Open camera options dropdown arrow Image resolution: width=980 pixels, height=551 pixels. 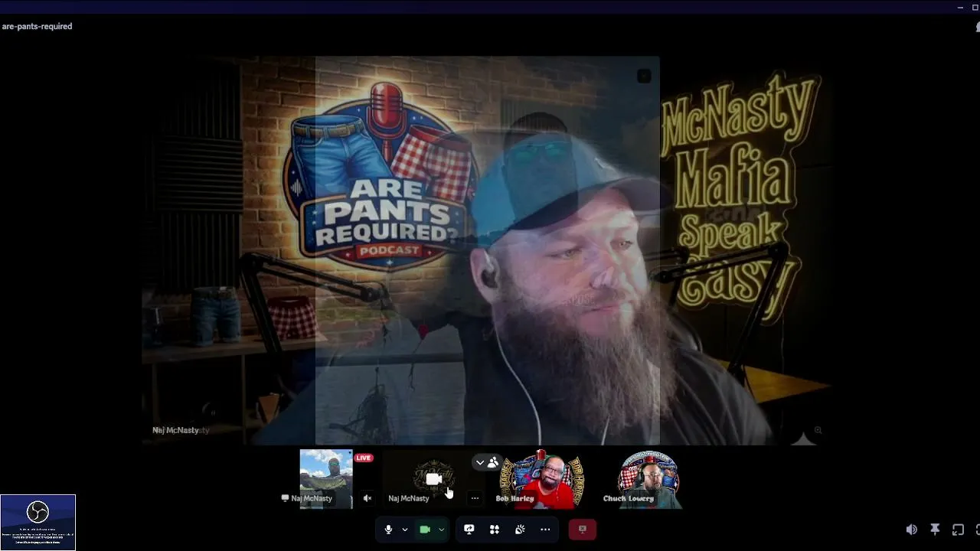[441, 530]
